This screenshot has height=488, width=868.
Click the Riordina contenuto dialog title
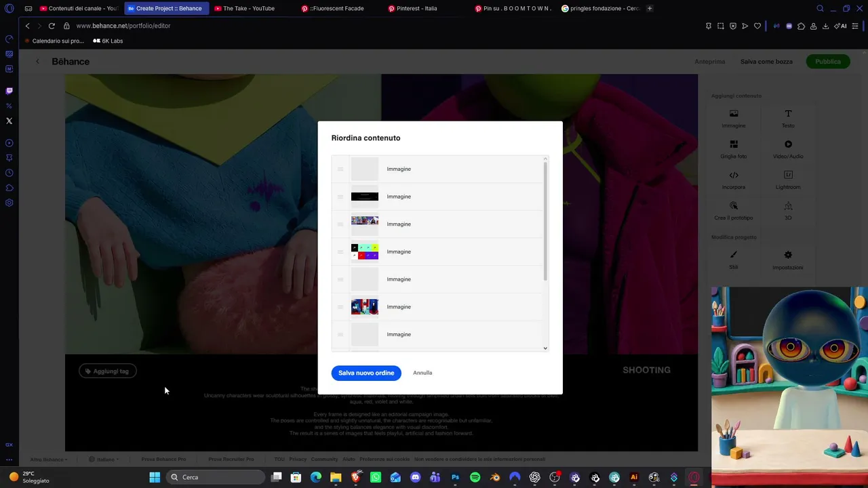[366, 138]
